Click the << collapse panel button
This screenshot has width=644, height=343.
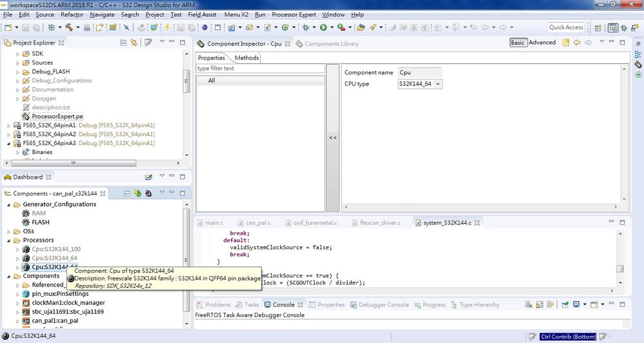pyautogui.click(x=333, y=138)
